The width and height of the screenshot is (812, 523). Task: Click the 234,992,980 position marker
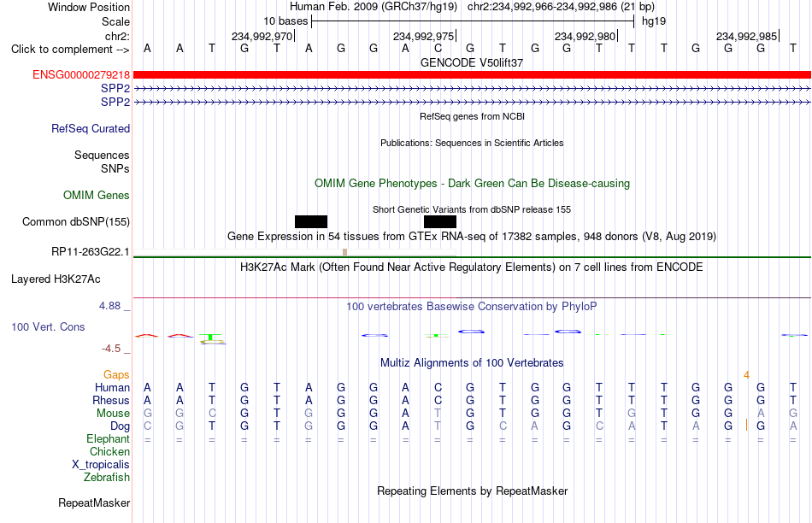click(585, 36)
